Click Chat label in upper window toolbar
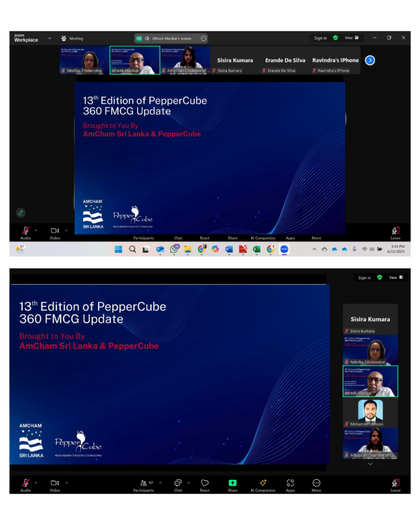Screen dimensions: 420x525 point(178,238)
